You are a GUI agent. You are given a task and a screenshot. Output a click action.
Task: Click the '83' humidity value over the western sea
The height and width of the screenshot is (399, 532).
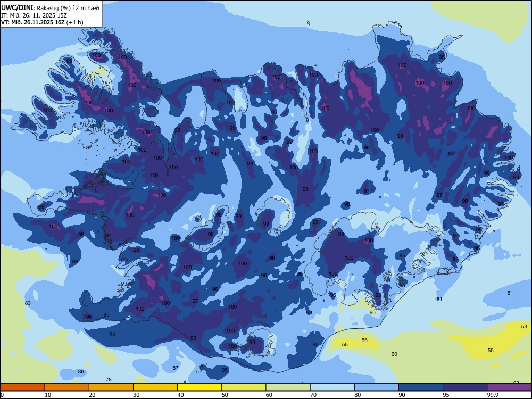(28, 303)
